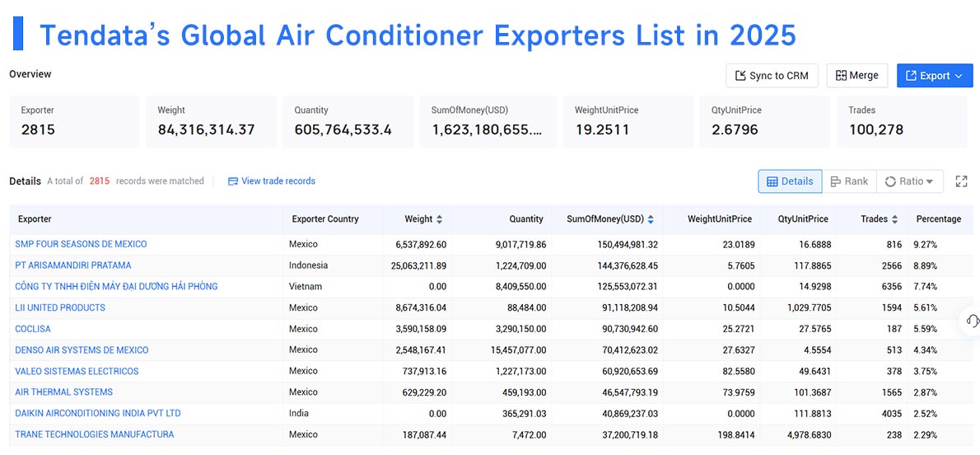Viewport: 980px width, 455px height.
Task: Switch to the Rank view tab
Action: [x=849, y=181]
